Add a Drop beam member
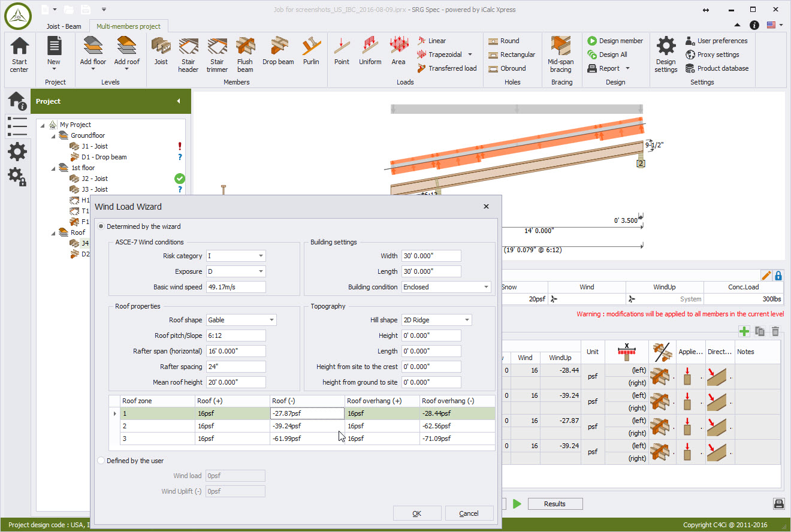791x532 pixels. (x=278, y=52)
